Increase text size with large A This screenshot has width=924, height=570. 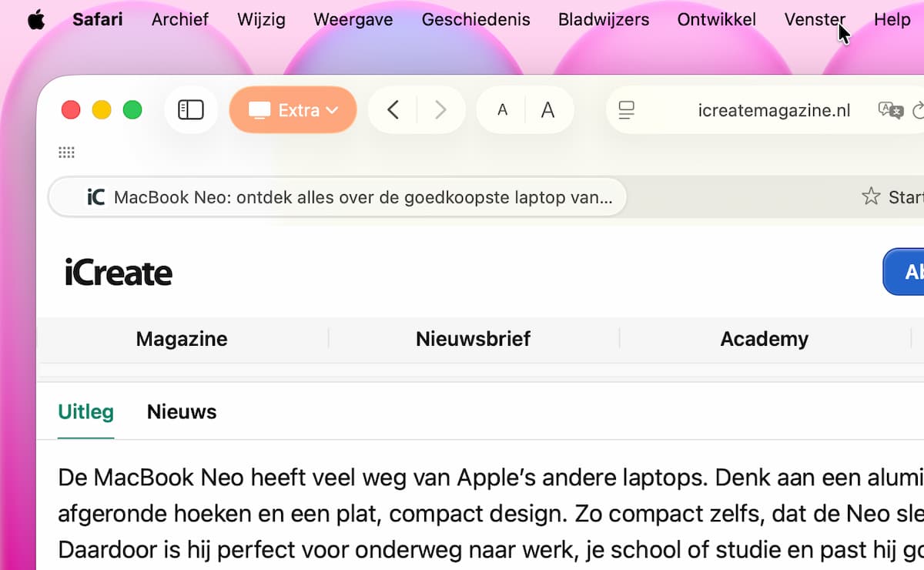click(548, 110)
